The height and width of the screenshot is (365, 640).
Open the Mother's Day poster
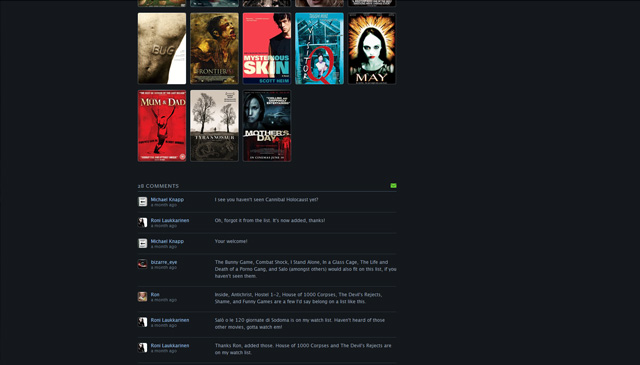click(267, 126)
